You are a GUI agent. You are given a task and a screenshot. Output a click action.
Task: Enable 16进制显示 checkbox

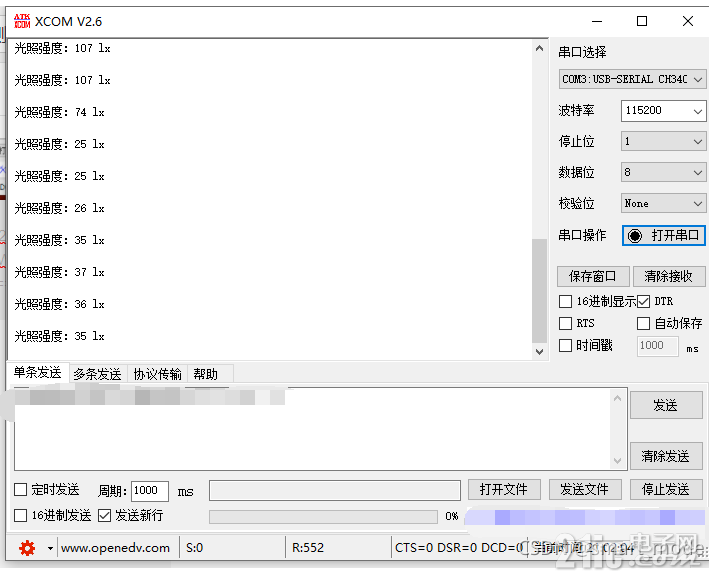565,302
